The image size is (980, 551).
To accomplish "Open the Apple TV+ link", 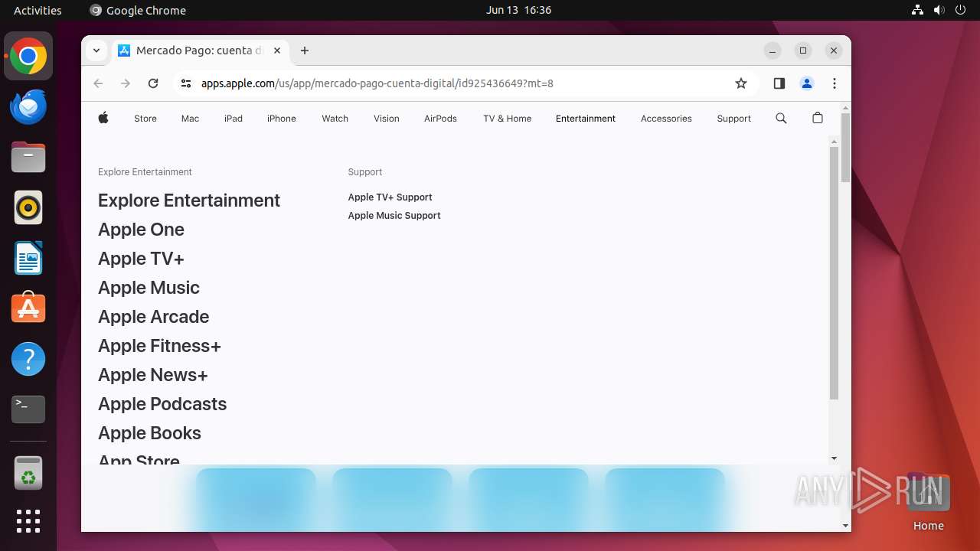I will [141, 259].
